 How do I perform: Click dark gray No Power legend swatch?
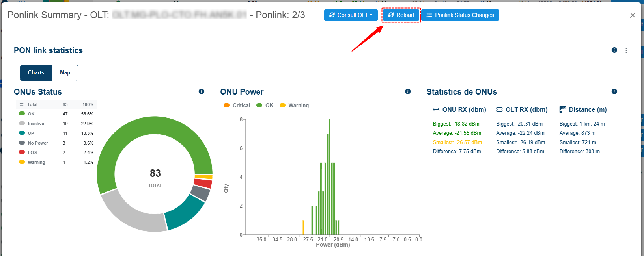click(x=22, y=143)
